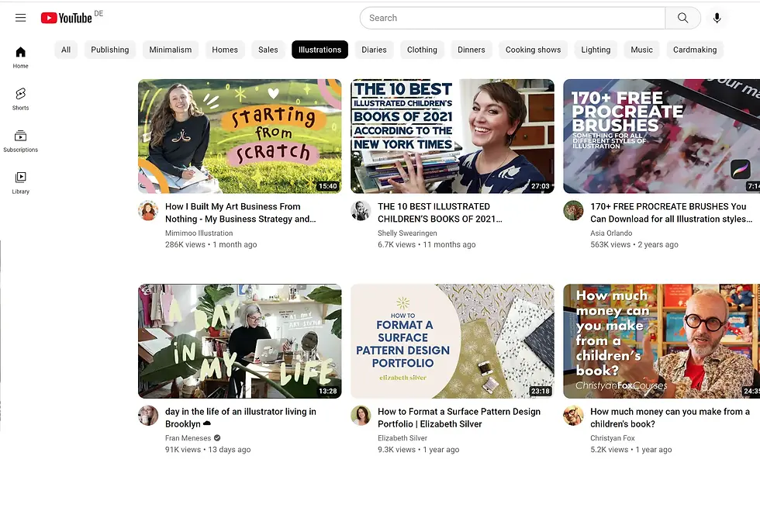The image size is (760, 532).
Task: Open the '170+ Free Procreate Brushes' thumbnail
Action: [662, 136]
